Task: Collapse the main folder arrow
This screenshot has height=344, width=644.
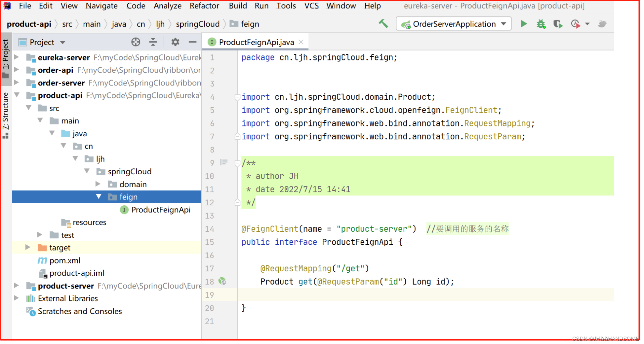Action: pyautogui.click(x=40, y=121)
